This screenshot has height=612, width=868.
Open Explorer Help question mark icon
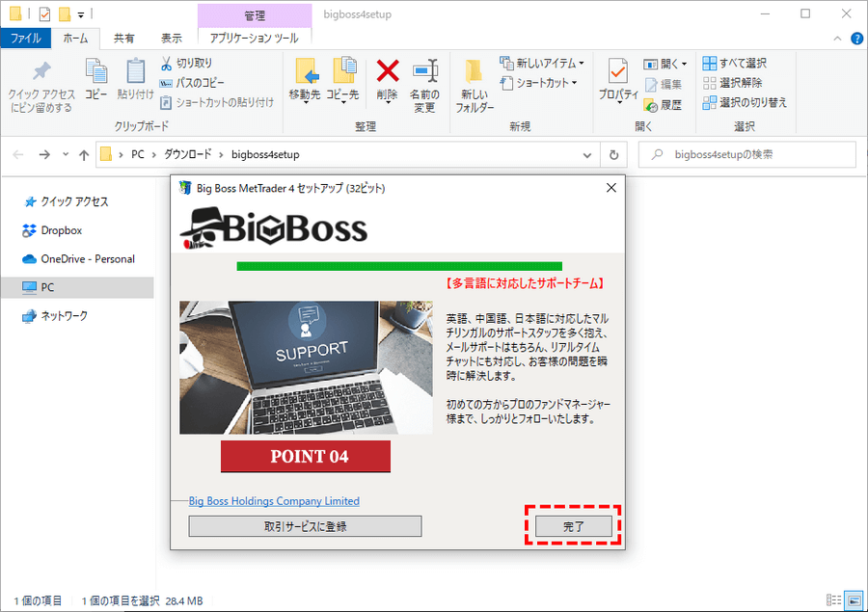pyautogui.click(x=857, y=39)
